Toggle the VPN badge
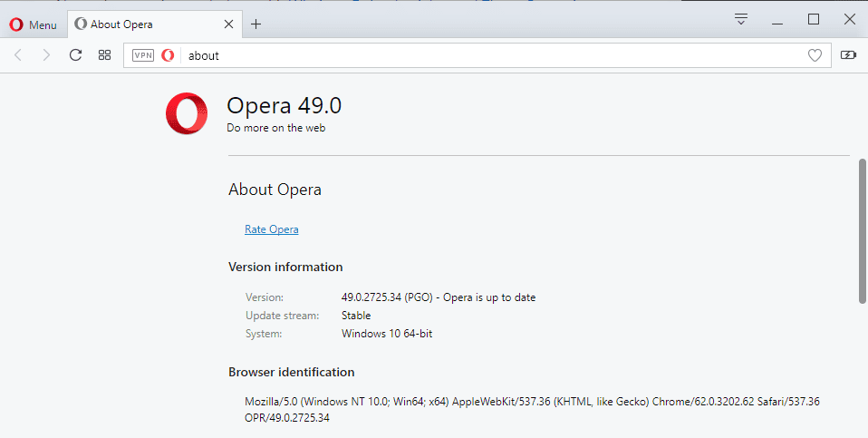868x438 pixels. tap(143, 55)
